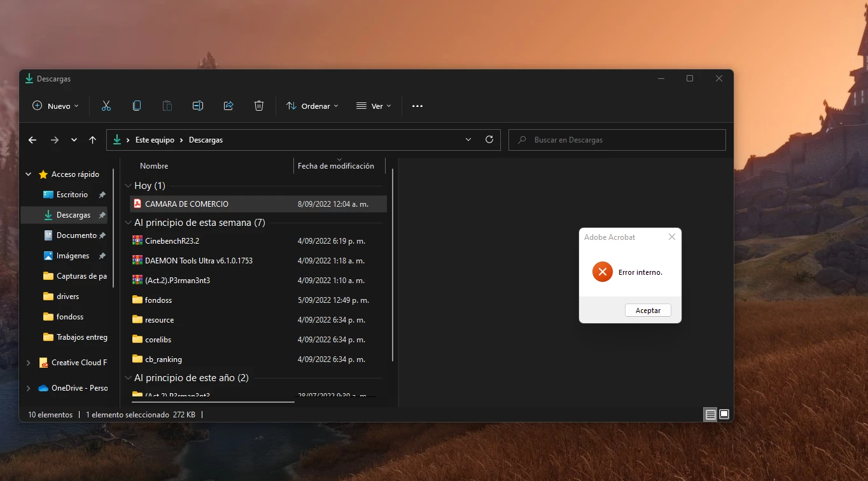Open the Nuevo dropdown menu

click(56, 106)
